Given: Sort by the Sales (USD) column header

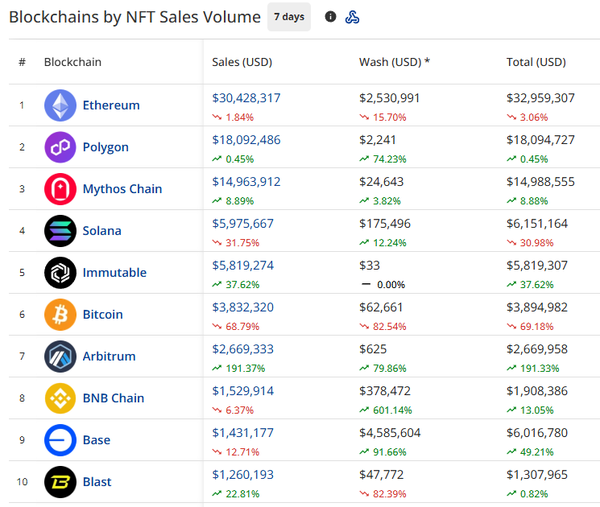Looking at the screenshot, I should click(x=242, y=62).
